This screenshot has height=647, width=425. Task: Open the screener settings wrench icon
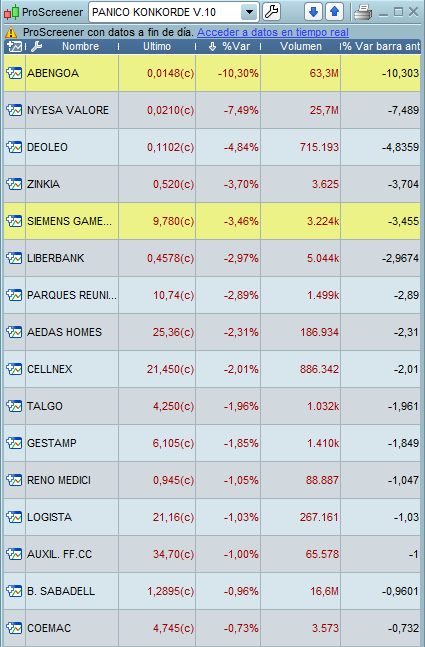[x=271, y=12]
